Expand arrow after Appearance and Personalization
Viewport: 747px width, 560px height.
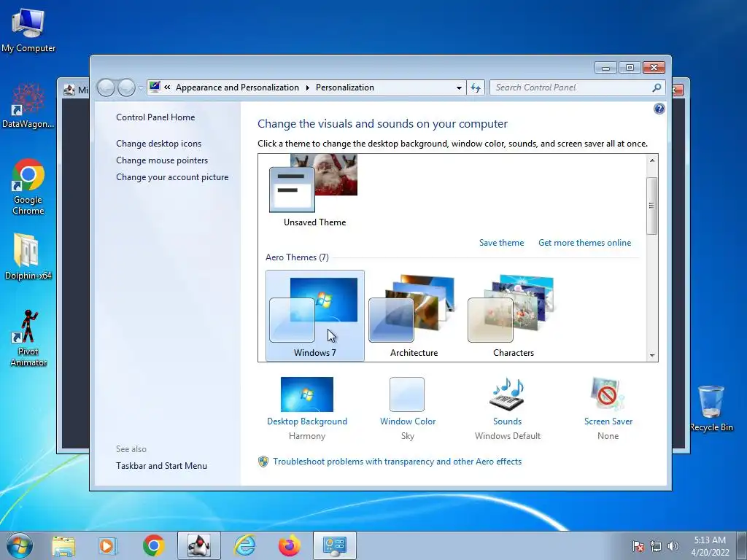[307, 87]
